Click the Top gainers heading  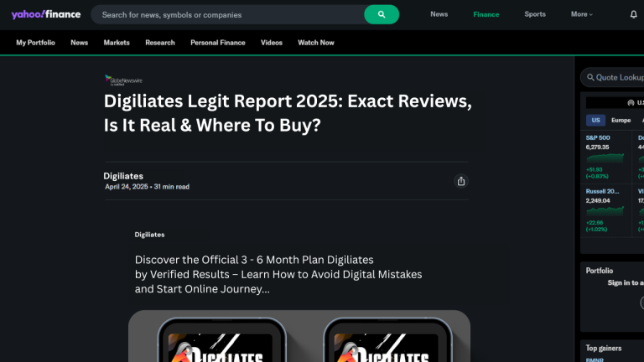(604, 348)
